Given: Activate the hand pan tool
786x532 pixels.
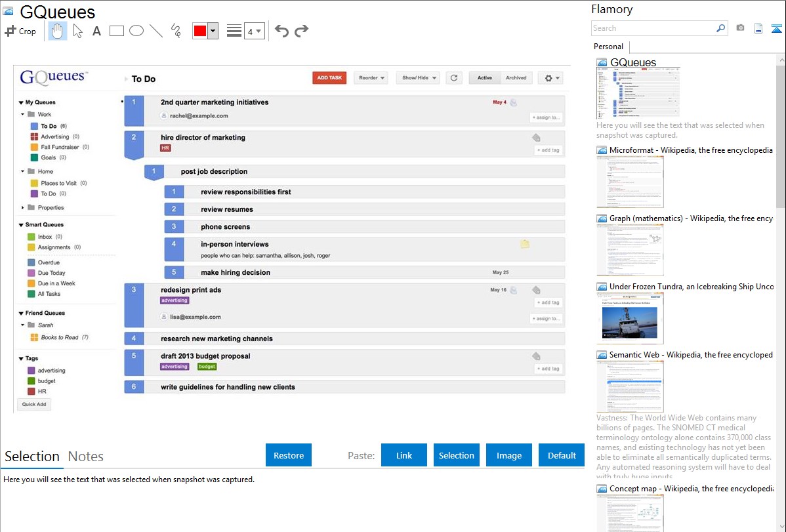Looking at the screenshot, I should tap(58, 31).
